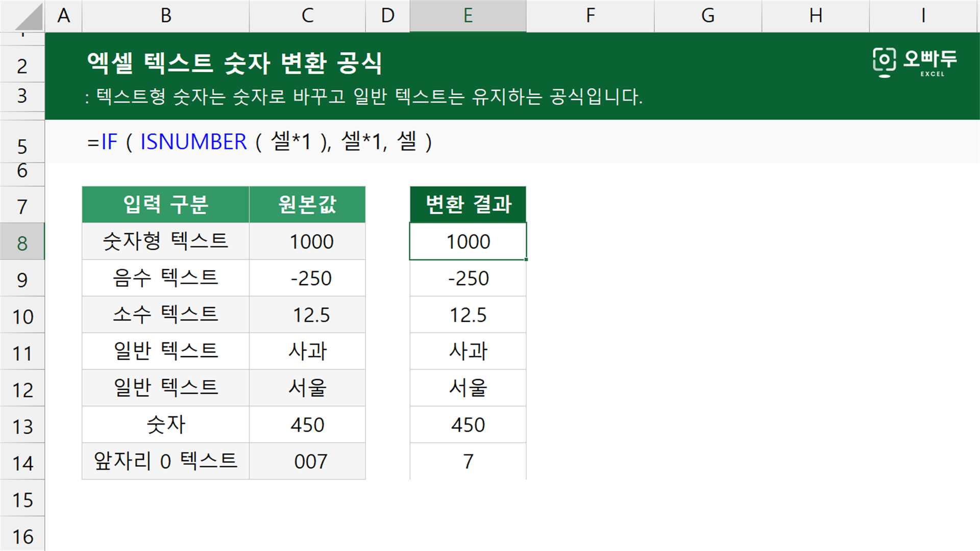This screenshot has height=551, width=980.
Task: Click the original value cell 사과
Action: pos(307,352)
